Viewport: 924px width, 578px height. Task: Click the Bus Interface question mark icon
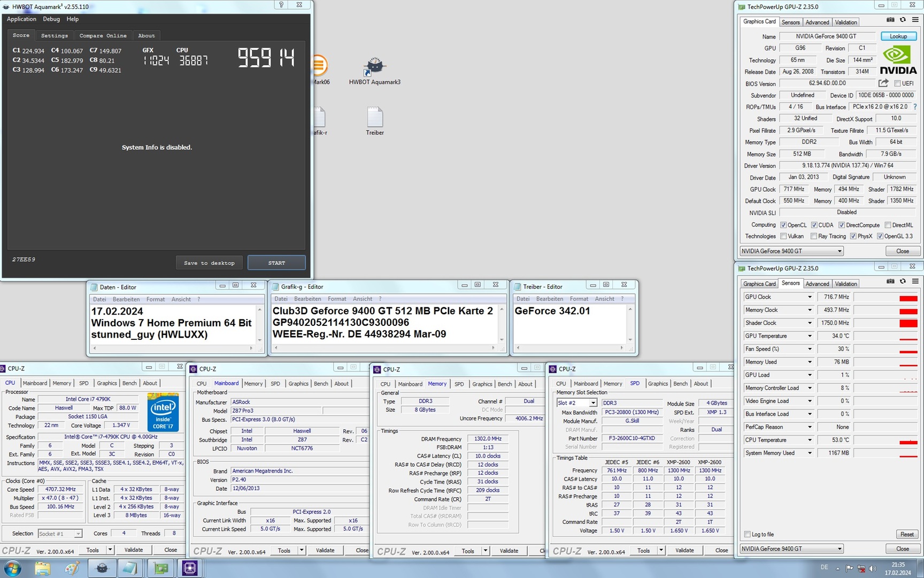915,107
